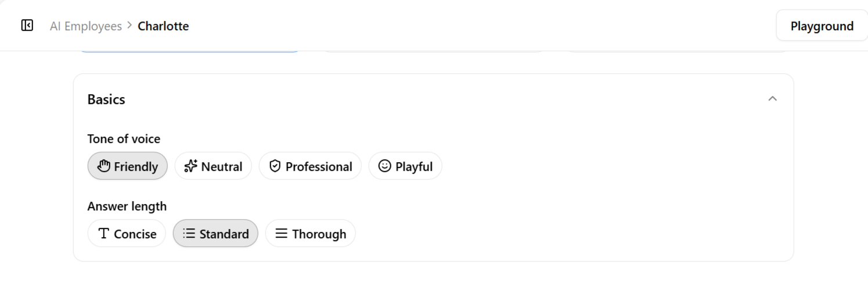Go back to AI Employees breadcrumb

(86, 26)
